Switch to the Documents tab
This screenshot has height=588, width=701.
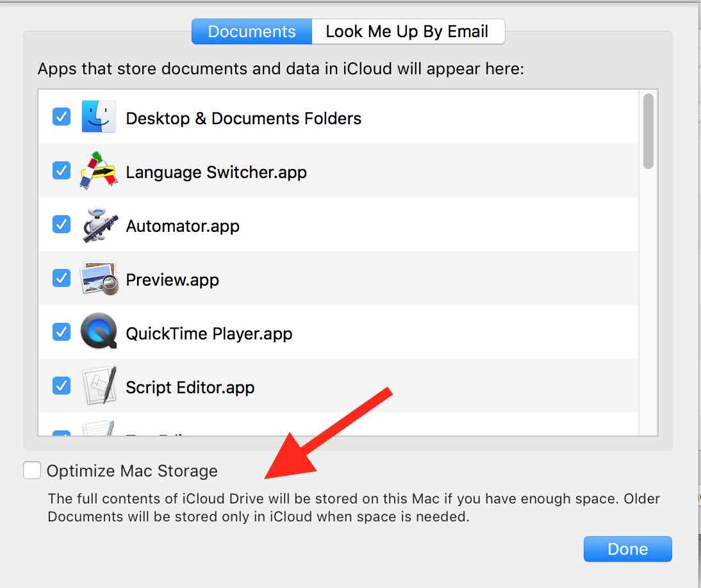pos(252,31)
